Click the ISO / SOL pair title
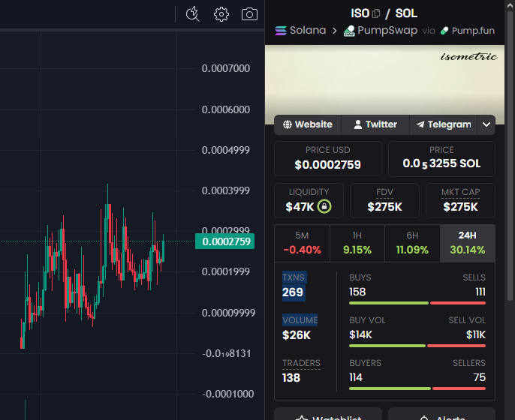This screenshot has width=515, height=420. tap(384, 13)
